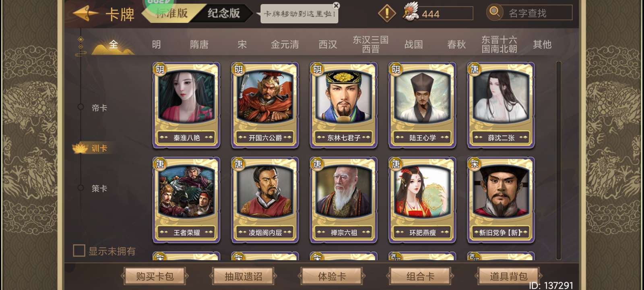Click the feather headdress currency icon
Screen dimensions: 644x290
click(411, 12)
